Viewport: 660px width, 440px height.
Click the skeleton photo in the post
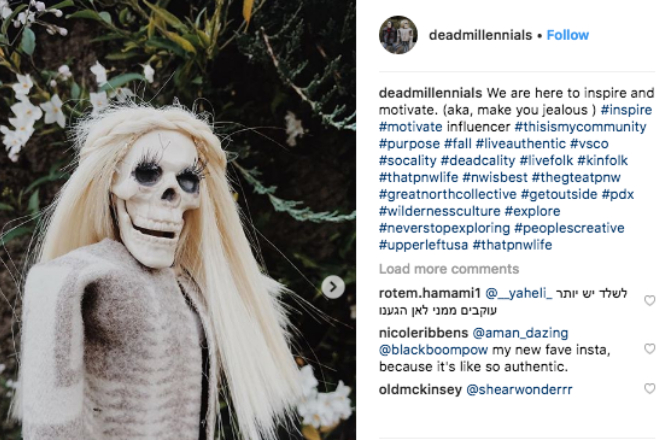pyautogui.click(x=178, y=220)
